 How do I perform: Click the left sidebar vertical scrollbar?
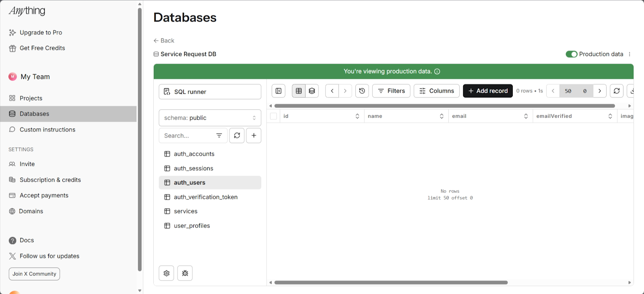pyautogui.click(x=140, y=140)
